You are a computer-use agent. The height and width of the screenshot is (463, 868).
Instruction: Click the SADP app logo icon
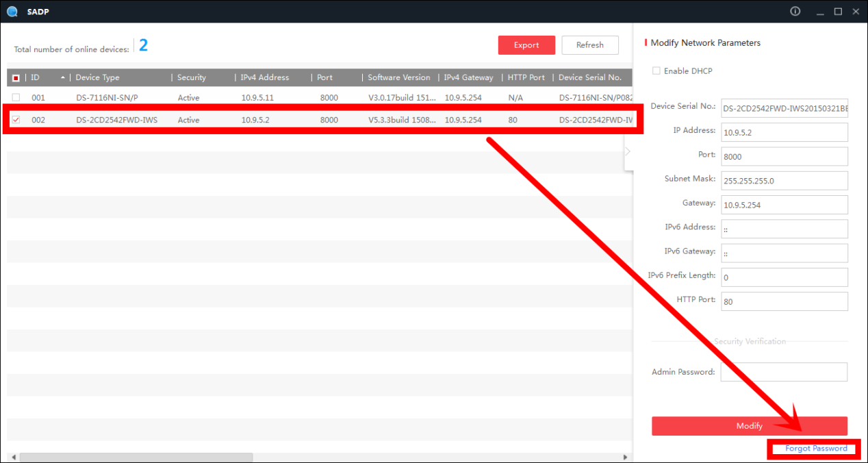12,12
